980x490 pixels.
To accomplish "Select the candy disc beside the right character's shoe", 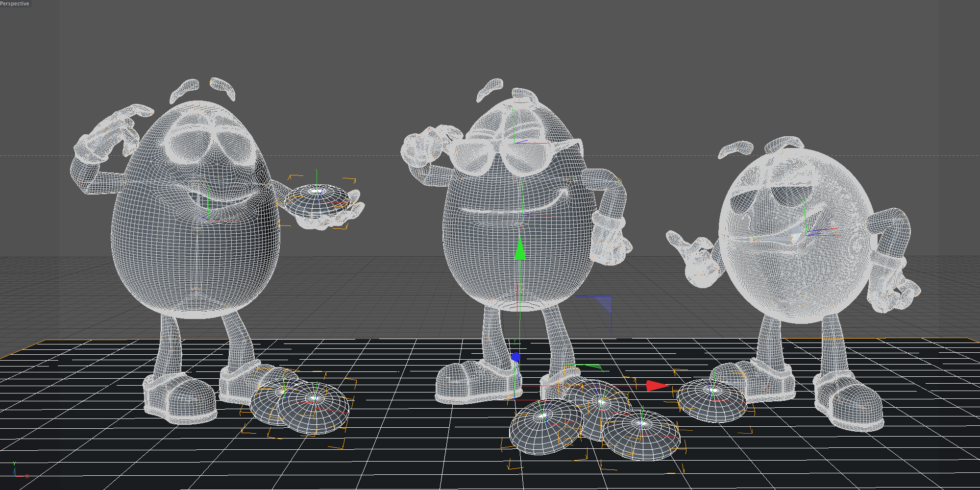I will (x=712, y=400).
